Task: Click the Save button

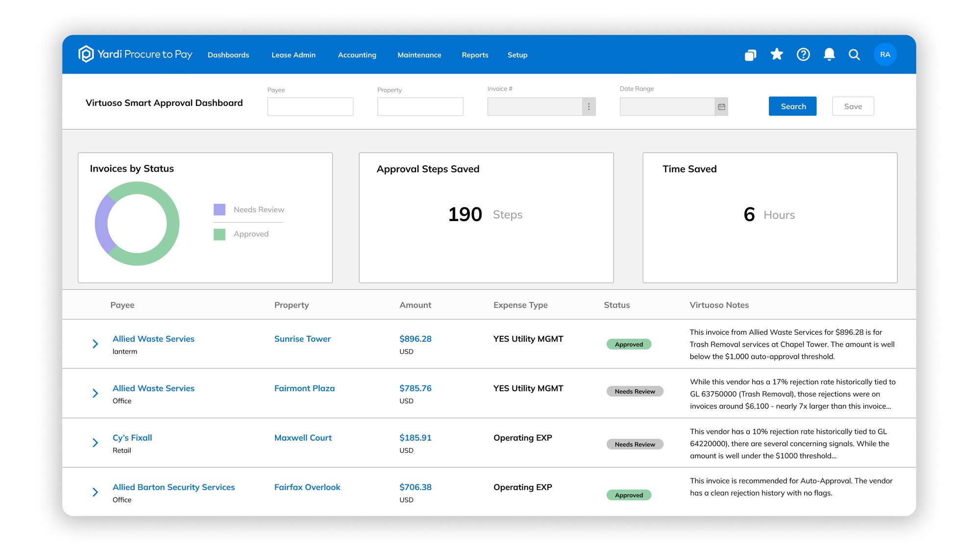Action: 853,106
